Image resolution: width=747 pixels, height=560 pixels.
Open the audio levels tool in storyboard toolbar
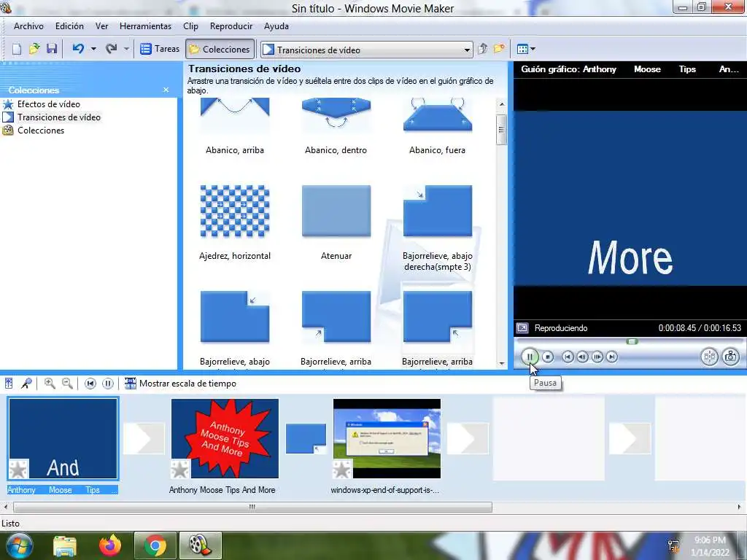click(9, 384)
